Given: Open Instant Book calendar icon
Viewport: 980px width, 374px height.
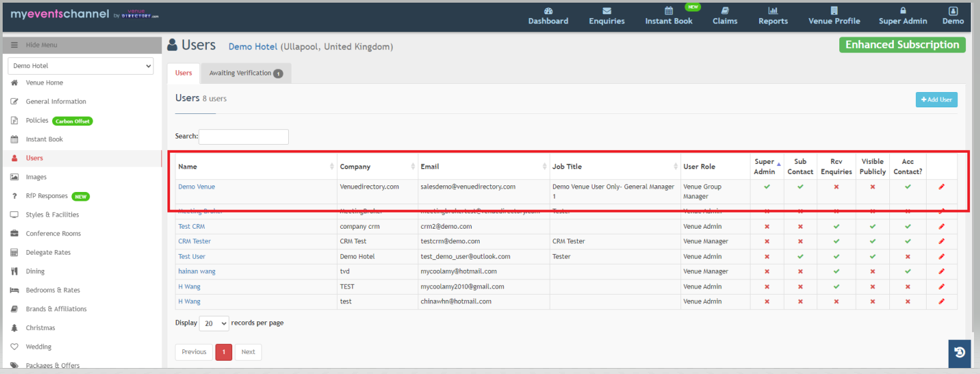Looking at the screenshot, I should 668,11.
